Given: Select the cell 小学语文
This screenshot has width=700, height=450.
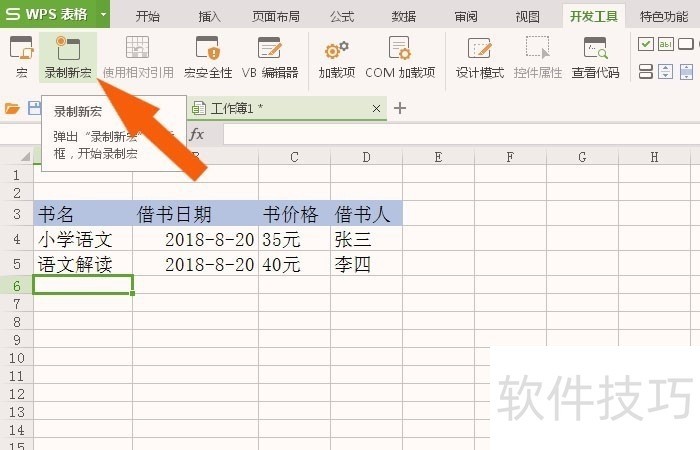Looking at the screenshot, I should [83, 239].
